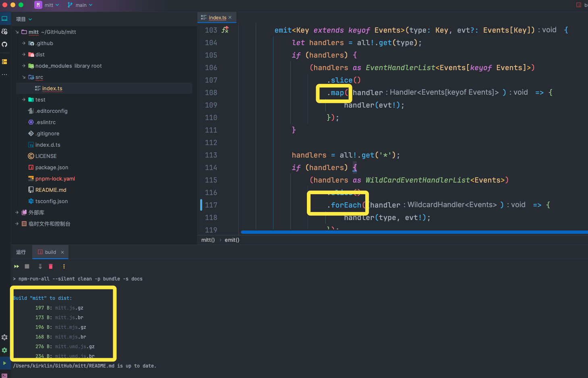Viewport: 588px width, 378px height.
Task: Click the Scroll to end icon in the Run toolbar
Action: [x=40, y=266]
